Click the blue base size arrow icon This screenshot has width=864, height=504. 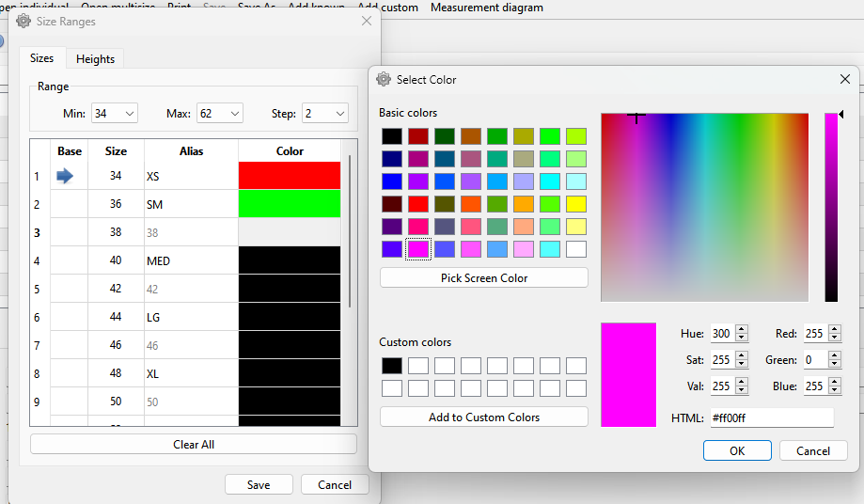click(65, 176)
